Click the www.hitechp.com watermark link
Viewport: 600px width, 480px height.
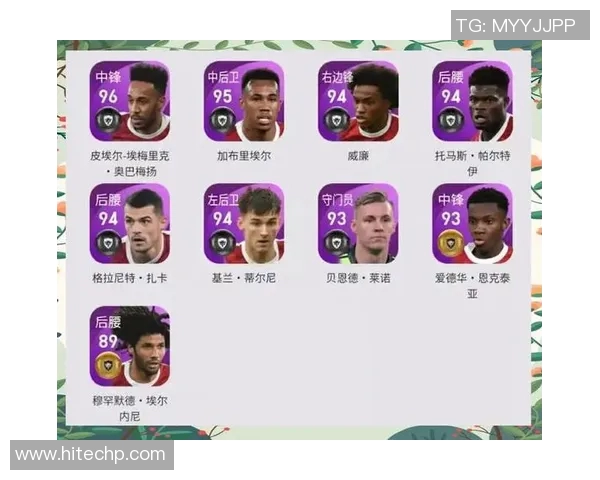click(91, 454)
